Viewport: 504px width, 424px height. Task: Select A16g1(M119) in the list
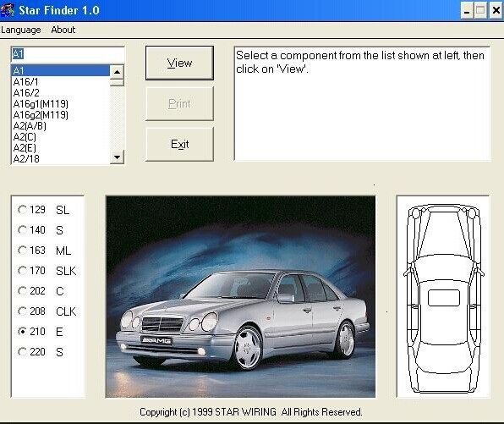click(x=60, y=103)
